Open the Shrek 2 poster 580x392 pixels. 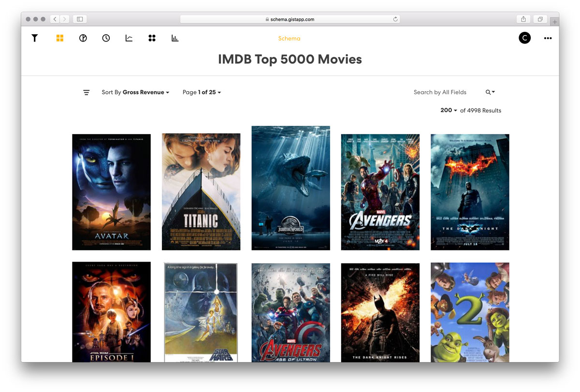[x=470, y=312]
